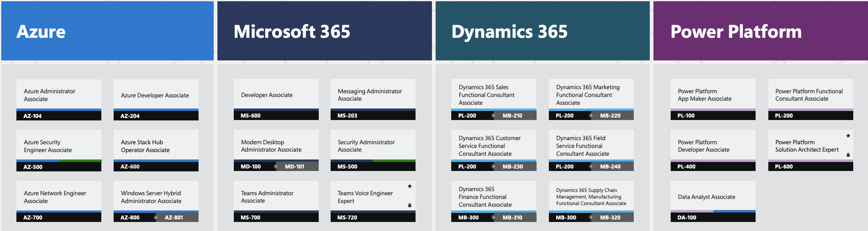The image size is (868, 231).
Task: Select the Security Administrator Associate card
Action: click(372, 146)
